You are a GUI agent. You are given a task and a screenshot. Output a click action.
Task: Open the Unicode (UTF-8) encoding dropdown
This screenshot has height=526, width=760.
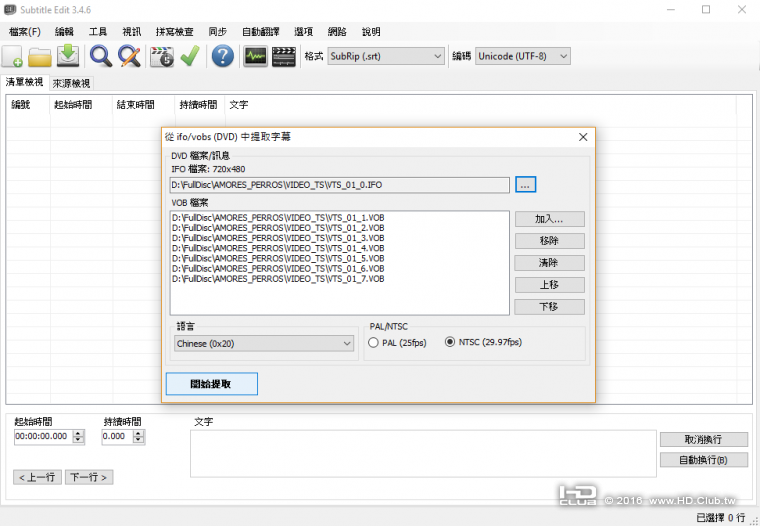click(522, 56)
